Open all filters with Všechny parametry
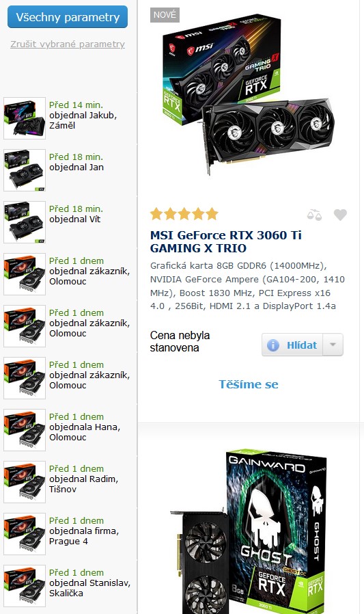 point(68,17)
